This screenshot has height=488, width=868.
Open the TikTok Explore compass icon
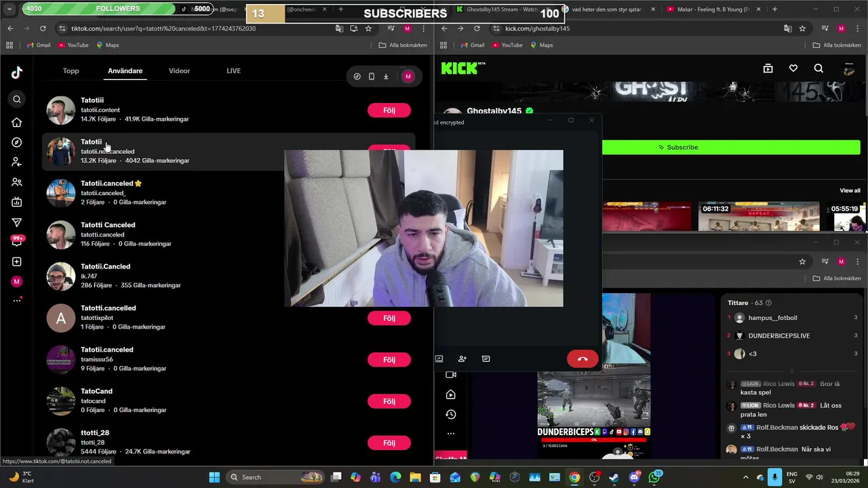(x=17, y=142)
